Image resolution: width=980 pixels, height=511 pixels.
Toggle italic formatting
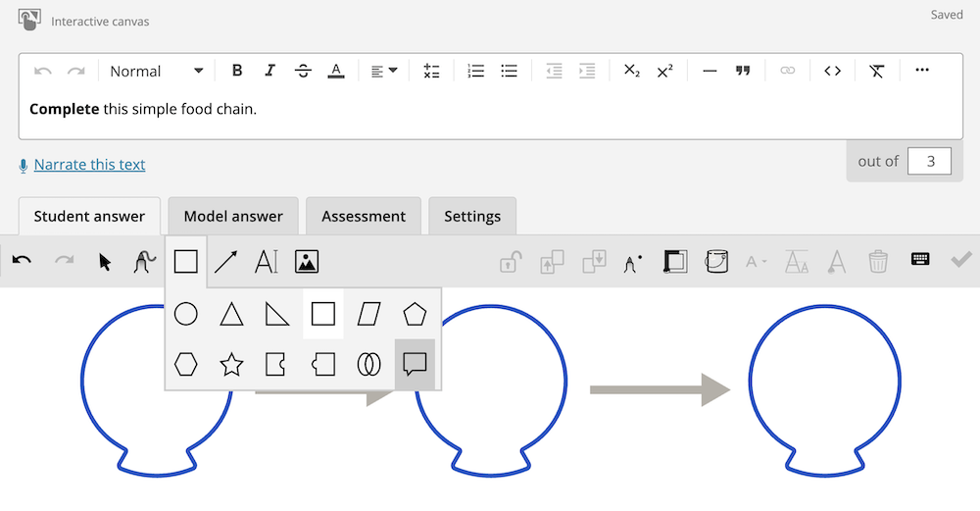pyautogui.click(x=270, y=71)
